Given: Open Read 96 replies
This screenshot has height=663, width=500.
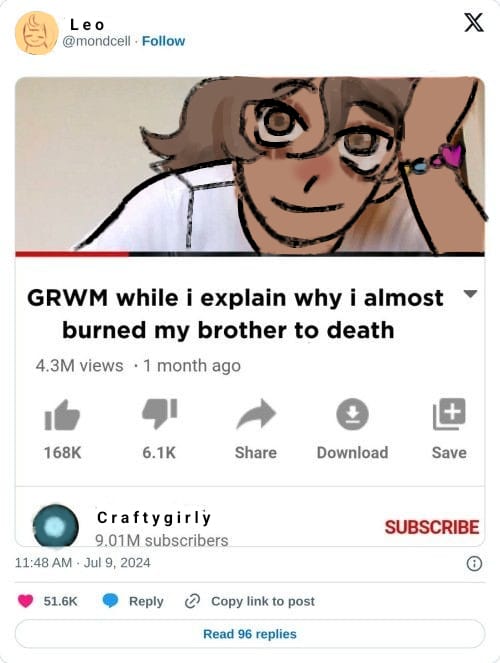Looking at the screenshot, I should click(x=250, y=634).
